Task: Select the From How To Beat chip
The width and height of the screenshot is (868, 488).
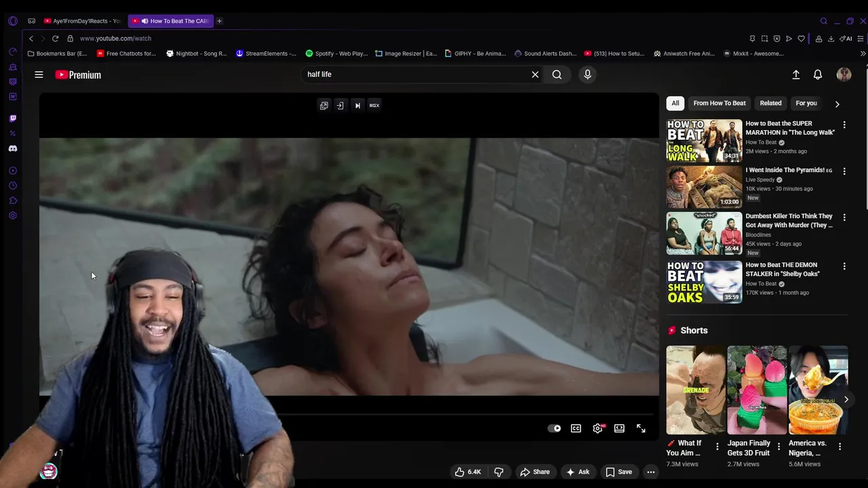Action: 719,103
